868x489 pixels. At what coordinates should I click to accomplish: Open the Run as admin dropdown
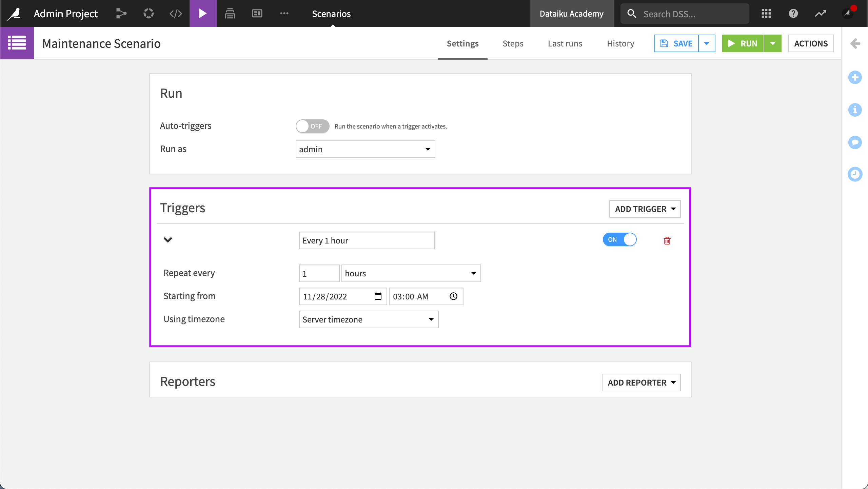[x=365, y=149]
